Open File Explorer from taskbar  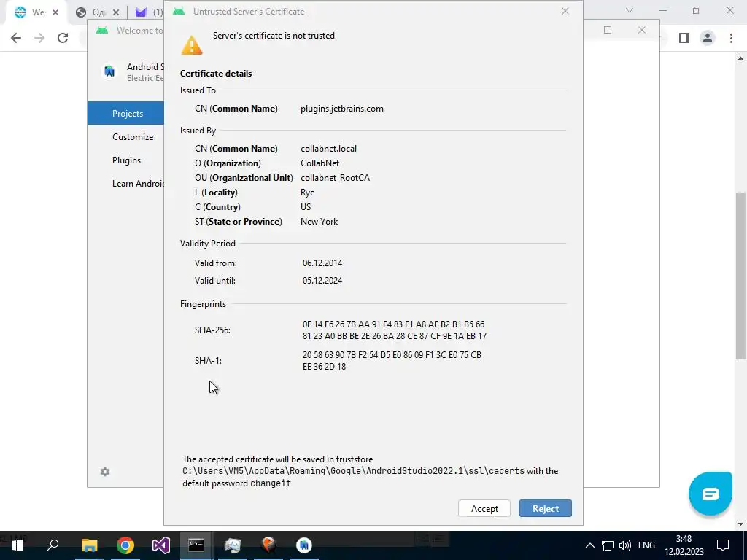pos(89,545)
